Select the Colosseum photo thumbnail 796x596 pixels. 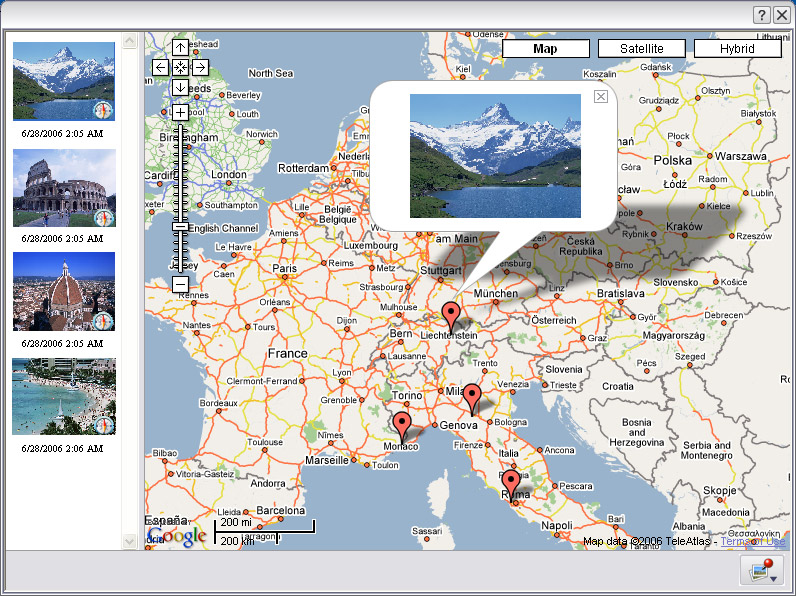(63, 188)
